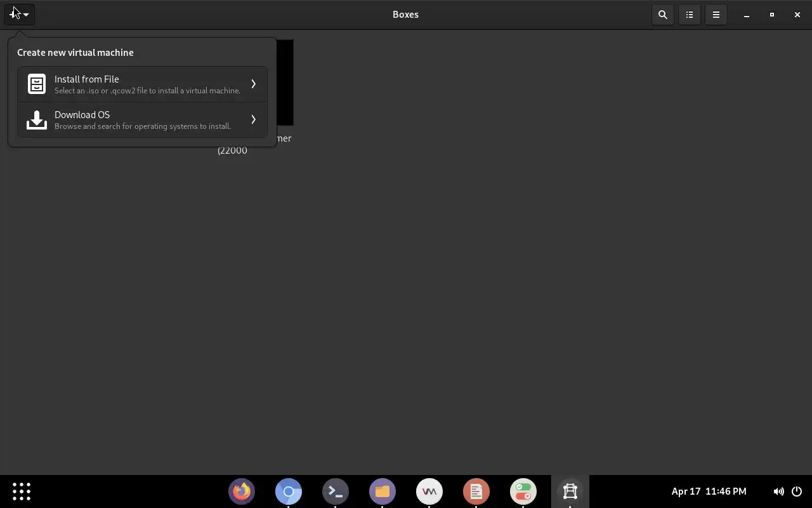Open the white VM app in dock

click(x=429, y=491)
